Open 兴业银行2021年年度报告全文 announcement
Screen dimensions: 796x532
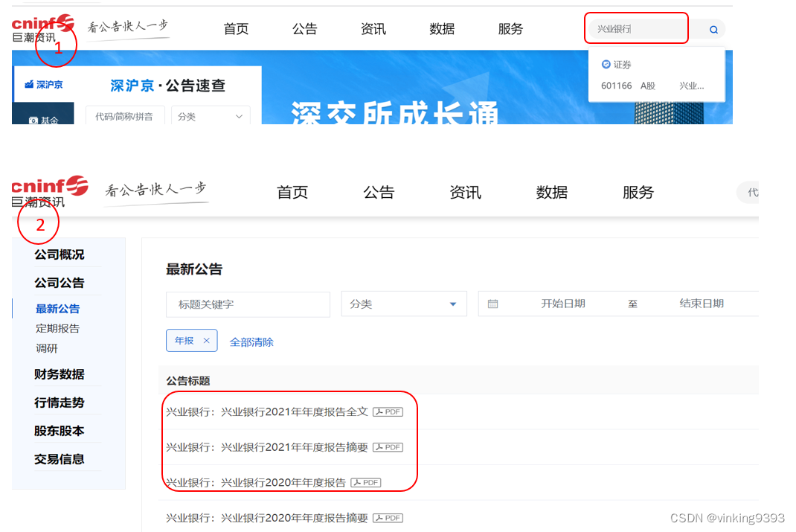coord(267,411)
